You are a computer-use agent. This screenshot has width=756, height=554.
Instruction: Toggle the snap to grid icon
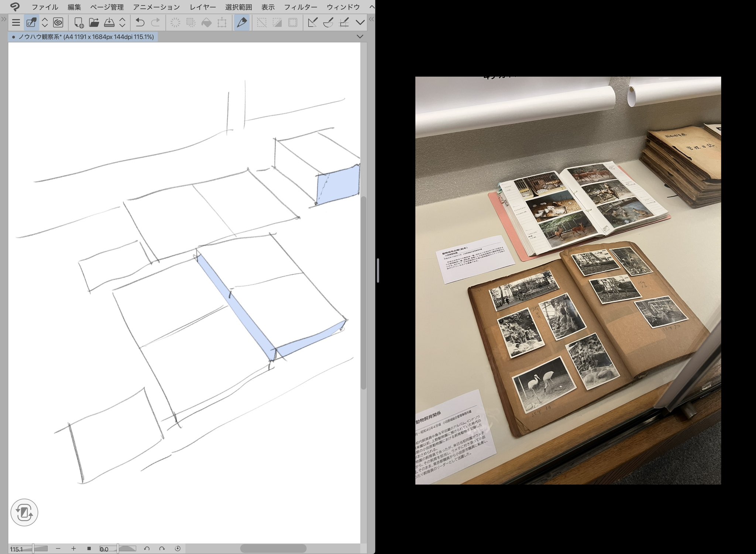pyautogui.click(x=344, y=23)
